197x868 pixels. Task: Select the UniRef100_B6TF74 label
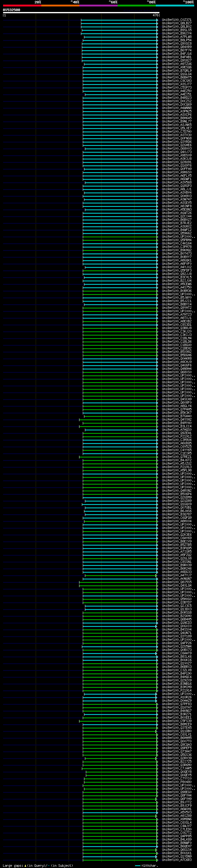tap(177, 50)
